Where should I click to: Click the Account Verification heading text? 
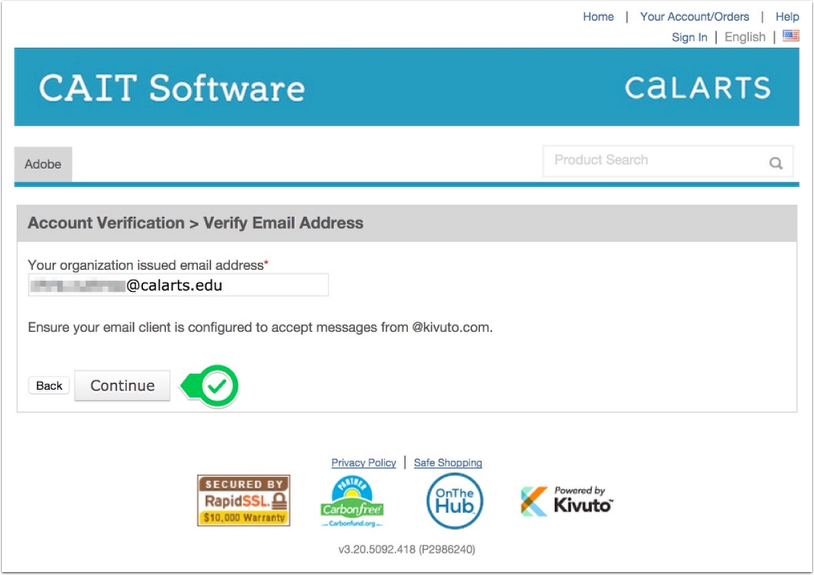coord(195,223)
